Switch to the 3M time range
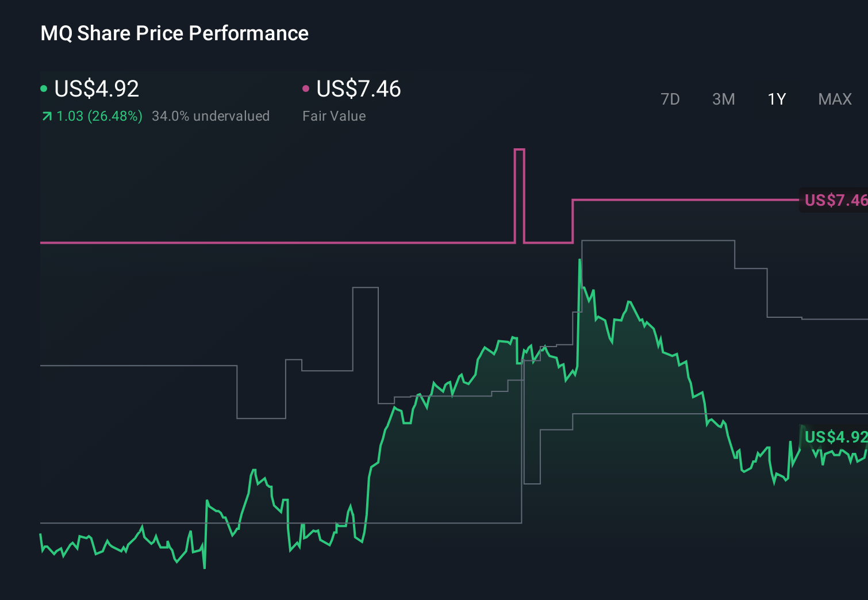Screen dimensions: 868x600 click(x=723, y=99)
